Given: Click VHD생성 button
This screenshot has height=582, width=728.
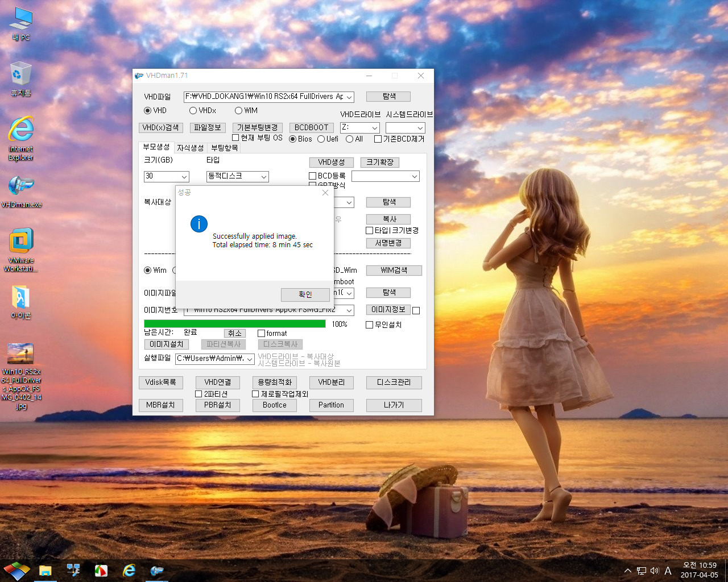Looking at the screenshot, I should click(x=332, y=163).
